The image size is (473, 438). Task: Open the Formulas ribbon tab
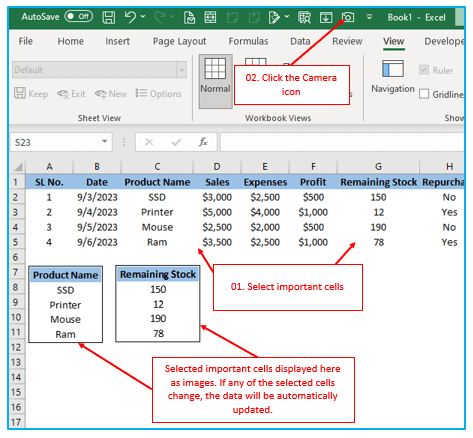[x=248, y=41]
